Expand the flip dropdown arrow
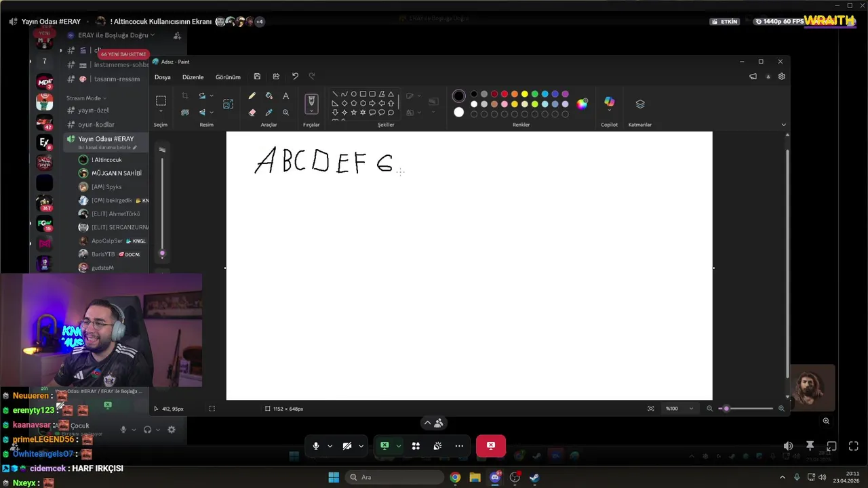This screenshot has height=488, width=868. pyautogui.click(x=211, y=113)
